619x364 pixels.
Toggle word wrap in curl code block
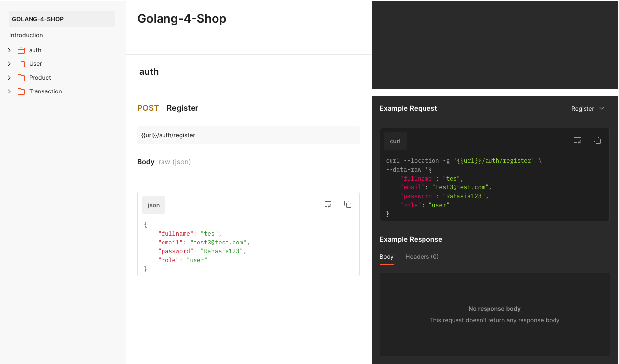point(578,140)
